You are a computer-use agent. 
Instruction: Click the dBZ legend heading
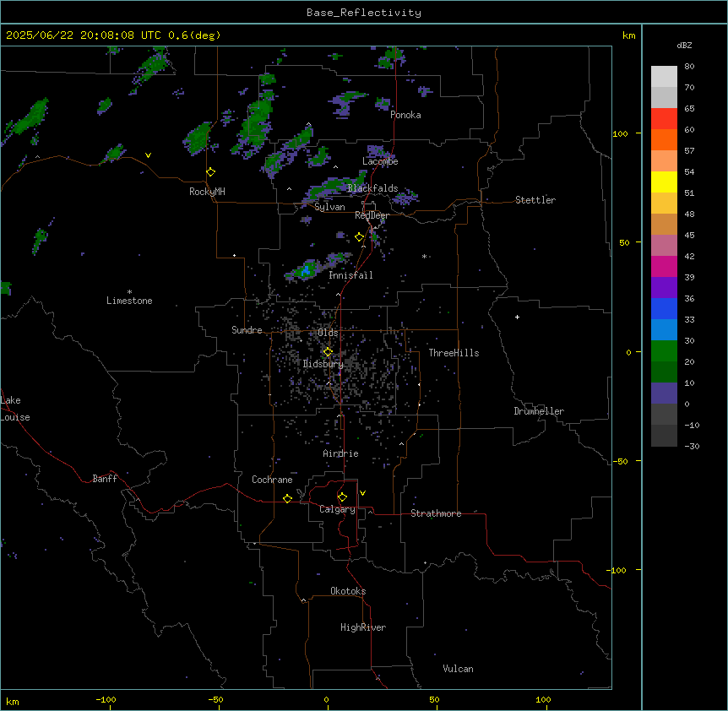pyautogui.click(x=684, y=45)
